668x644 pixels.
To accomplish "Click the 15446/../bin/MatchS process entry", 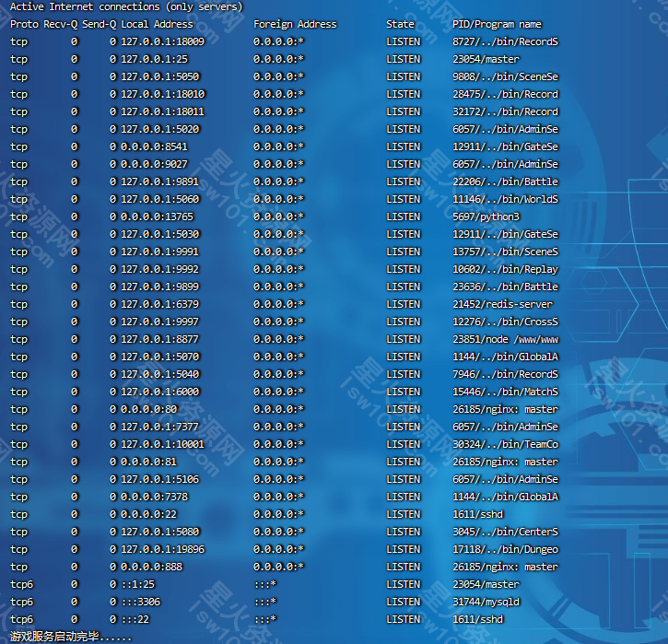I will (x=505, y=392).
